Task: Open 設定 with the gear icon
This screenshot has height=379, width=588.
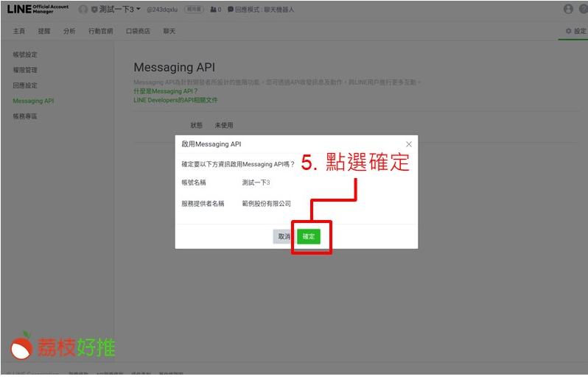Action: [x=575, y=31]
